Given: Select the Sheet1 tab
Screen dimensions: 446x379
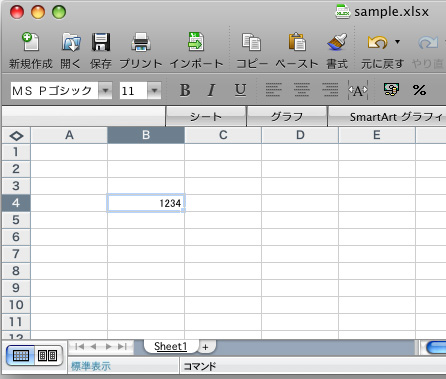Looking at the screenshot, I should coord(171,347).
